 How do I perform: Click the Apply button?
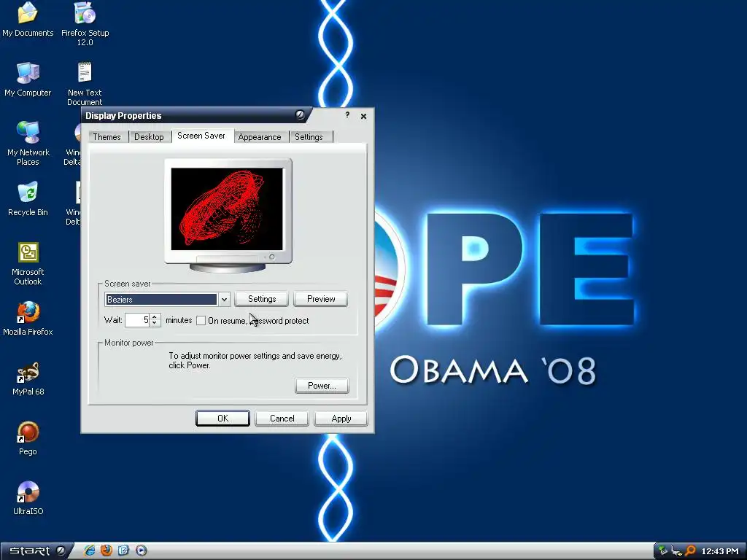(x=341, y=418)
